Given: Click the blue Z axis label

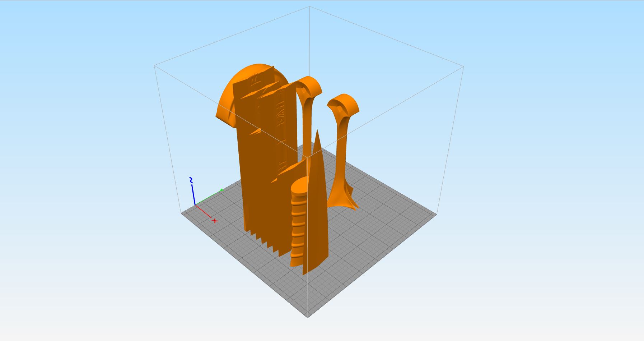Looking at the screenshot, I should (x=192, y=180).
